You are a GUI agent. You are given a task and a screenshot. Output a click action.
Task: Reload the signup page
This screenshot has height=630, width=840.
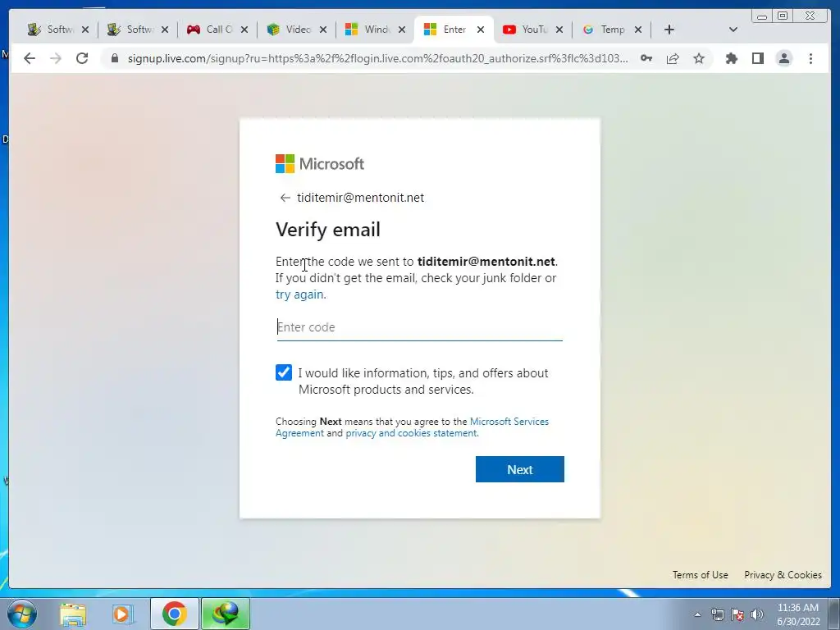coord(82,58)
